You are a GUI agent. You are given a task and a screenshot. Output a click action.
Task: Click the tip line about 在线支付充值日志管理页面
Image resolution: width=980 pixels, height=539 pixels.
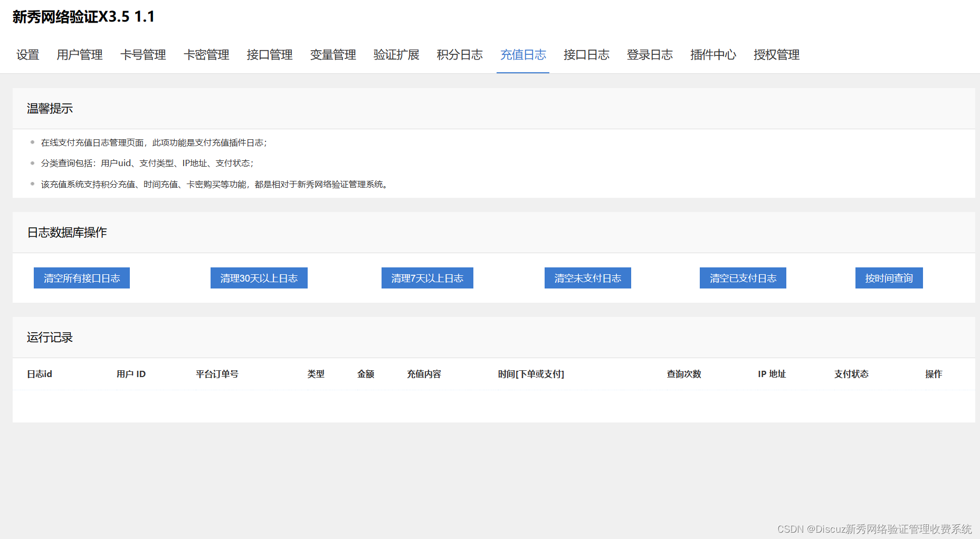[154, 143]
